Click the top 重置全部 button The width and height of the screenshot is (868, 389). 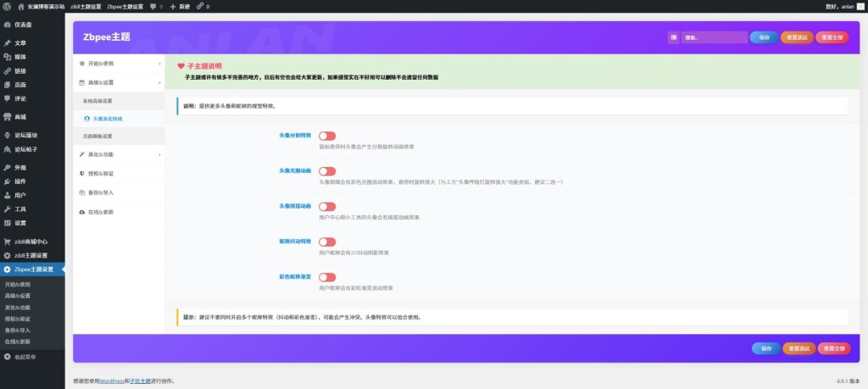point(832,37)
